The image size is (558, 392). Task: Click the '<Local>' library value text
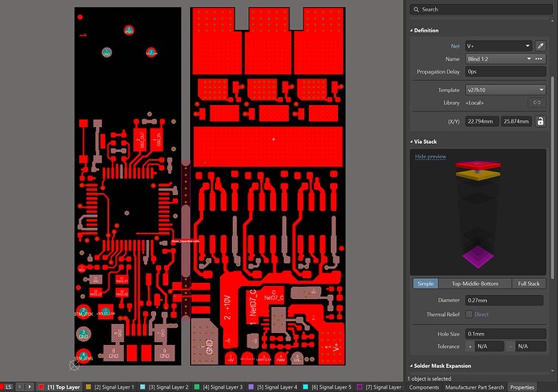coord(475,103)
